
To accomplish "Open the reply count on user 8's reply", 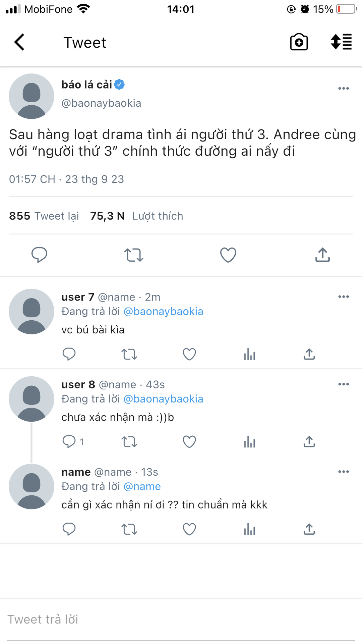I will pyautogui.click(x=73, y=442).
